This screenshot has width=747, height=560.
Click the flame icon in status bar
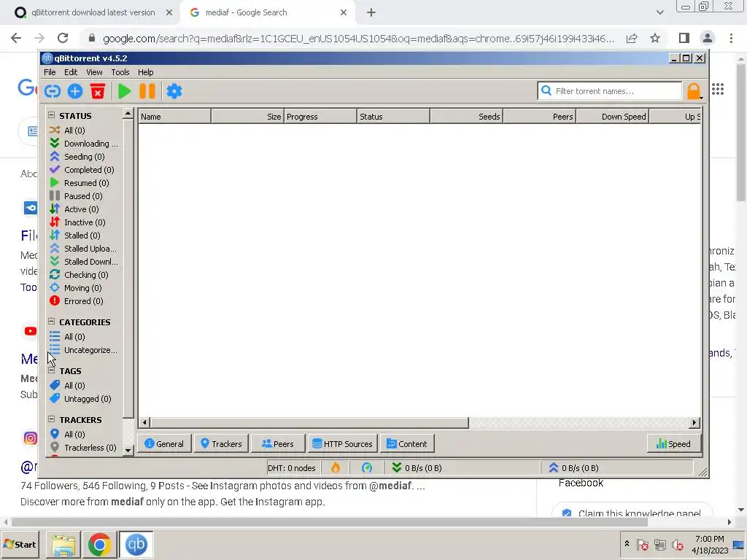(336, 468)
